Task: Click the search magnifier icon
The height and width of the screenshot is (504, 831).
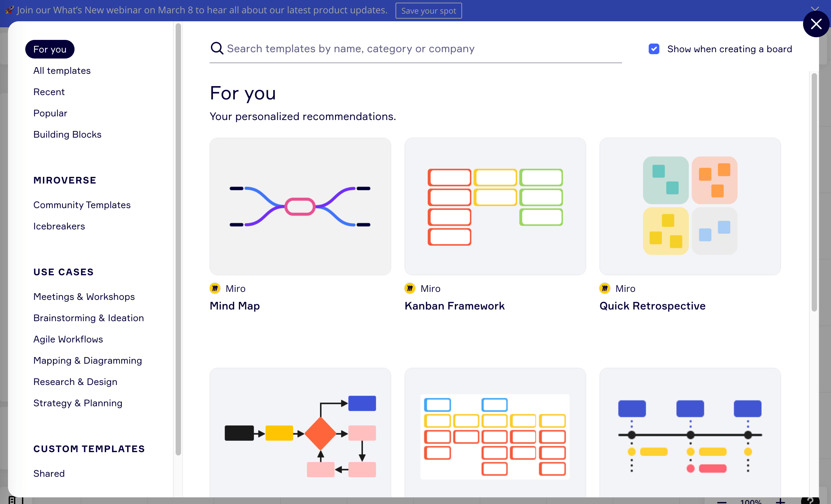Action: point(217,49)
